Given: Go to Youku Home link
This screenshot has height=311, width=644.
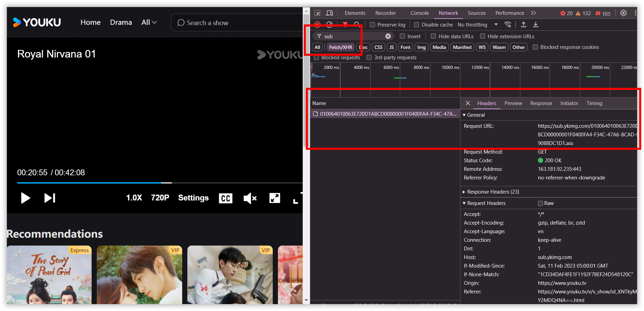Looking at the screenshot, I should tap(91, 22).
